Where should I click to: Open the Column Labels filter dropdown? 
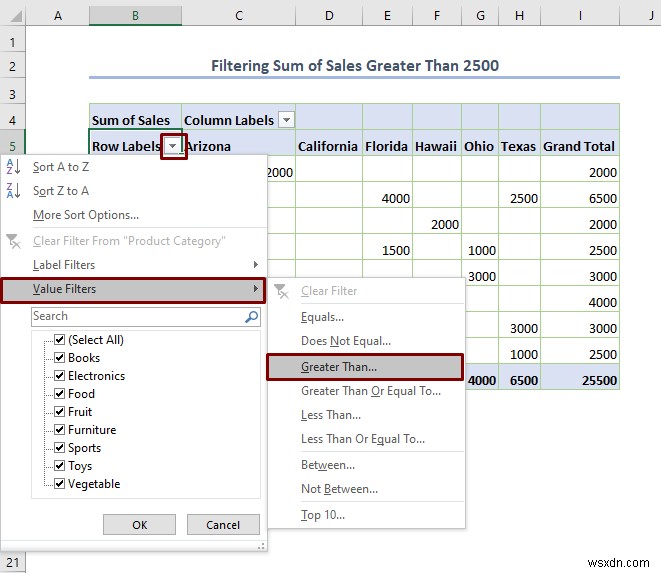pos(287,120)
